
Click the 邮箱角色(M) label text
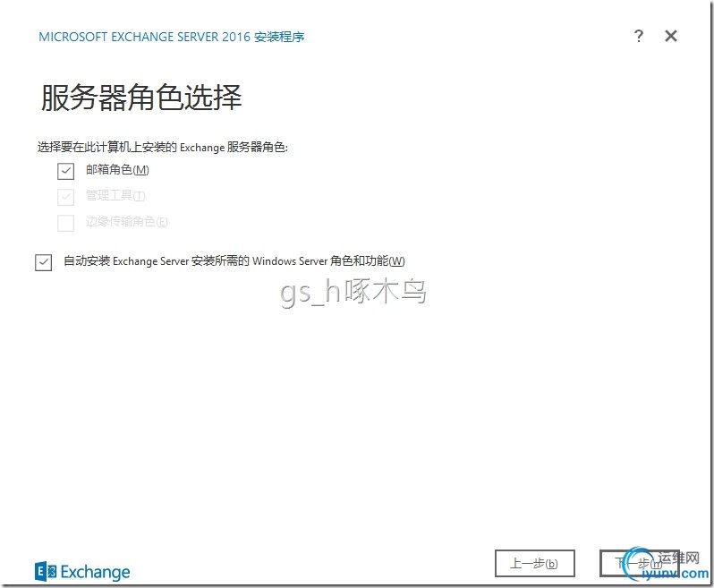pyautogui.click(x=117, y=170)
